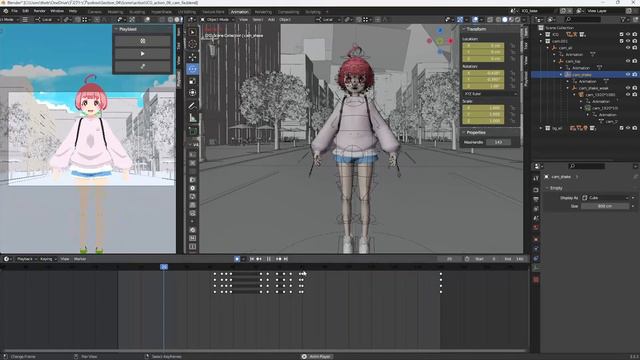Click the Location X value field
640x360 pixels.
(x=483, y=45)
